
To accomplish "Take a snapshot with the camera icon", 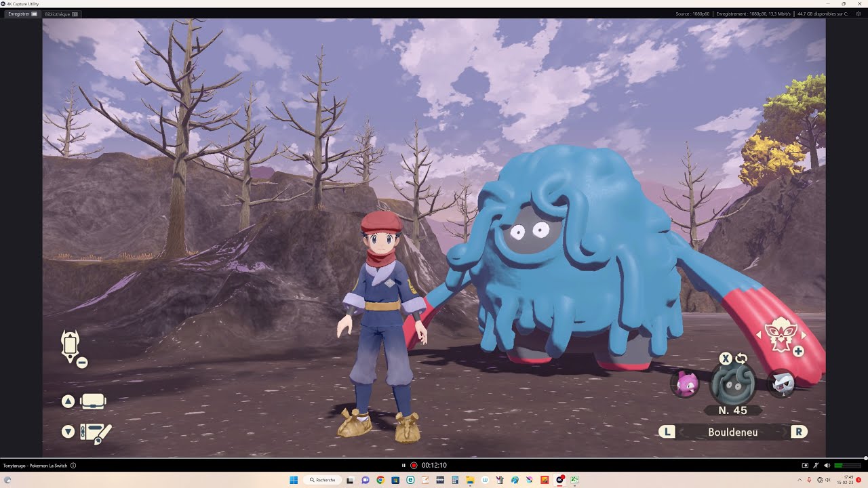I will [805, 466].
